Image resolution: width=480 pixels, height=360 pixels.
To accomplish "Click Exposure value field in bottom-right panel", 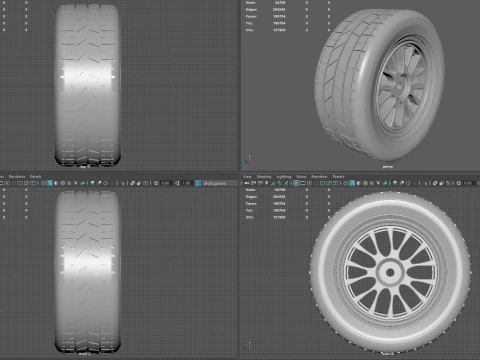I will coord(468,183).
